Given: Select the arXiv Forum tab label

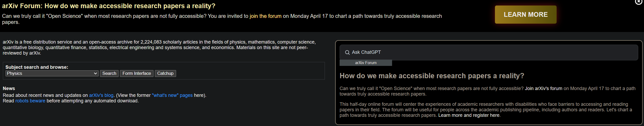Looking at the screenshot, I should point(366,63).
